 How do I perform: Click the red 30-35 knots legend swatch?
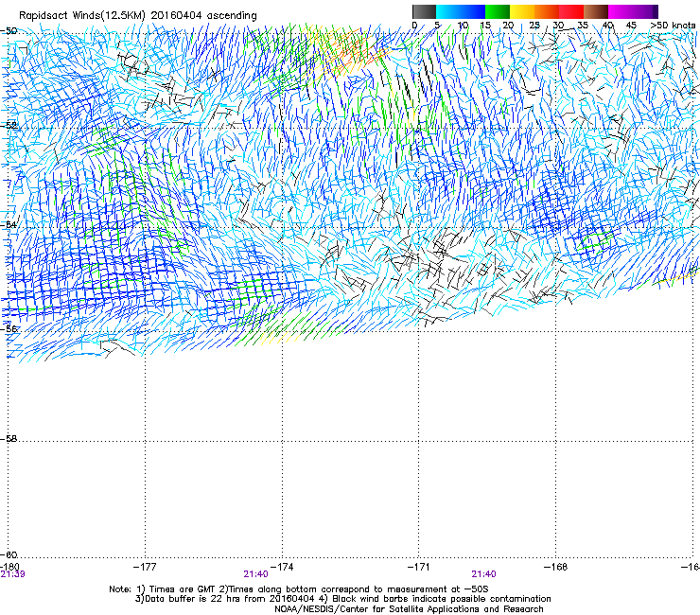click(x=571, y=11)
